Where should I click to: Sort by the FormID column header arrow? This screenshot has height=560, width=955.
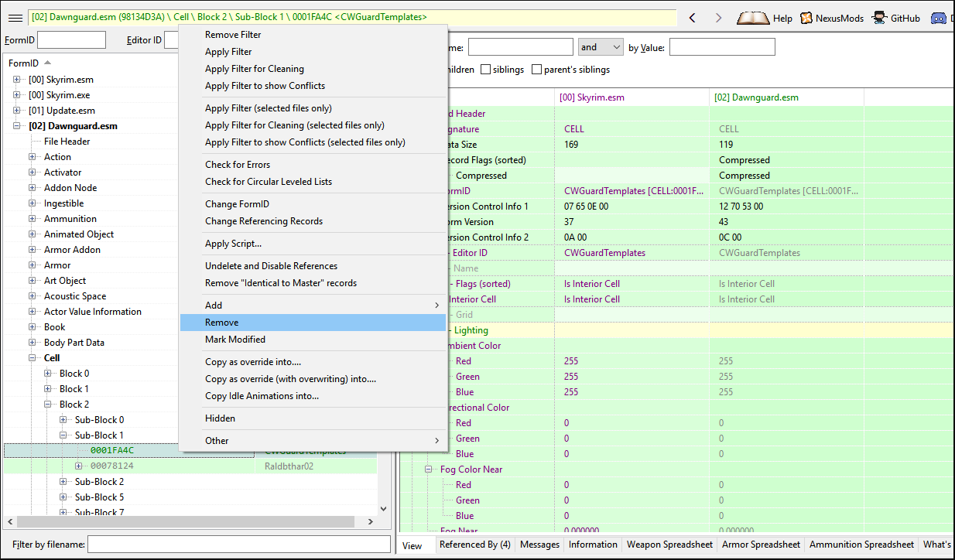48,63
